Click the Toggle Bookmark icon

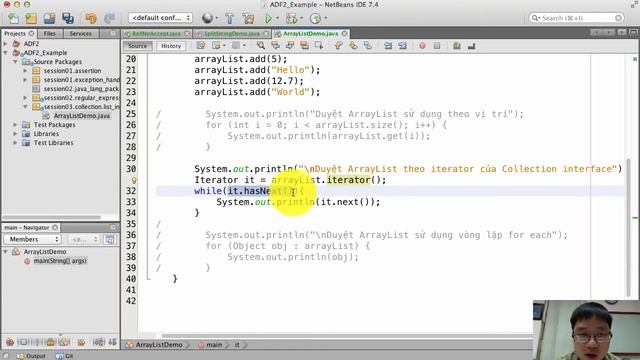tap(368, 46)
